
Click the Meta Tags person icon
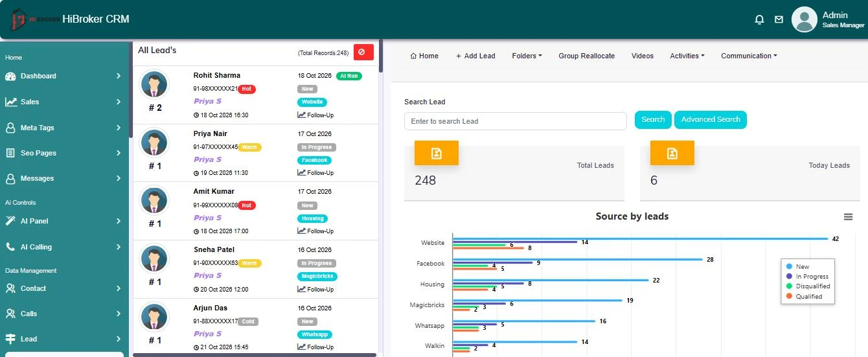(x=10, y=128)
